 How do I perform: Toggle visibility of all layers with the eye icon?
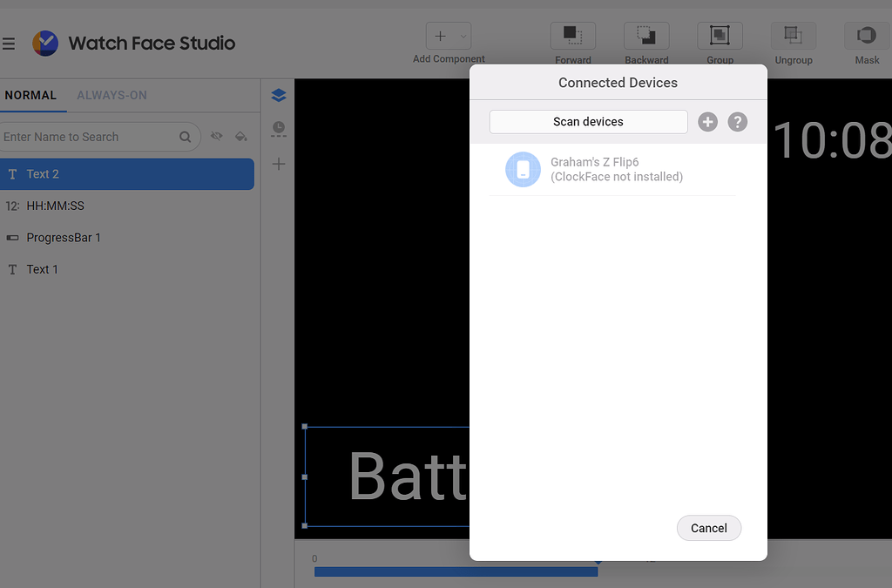coord(217,137)
